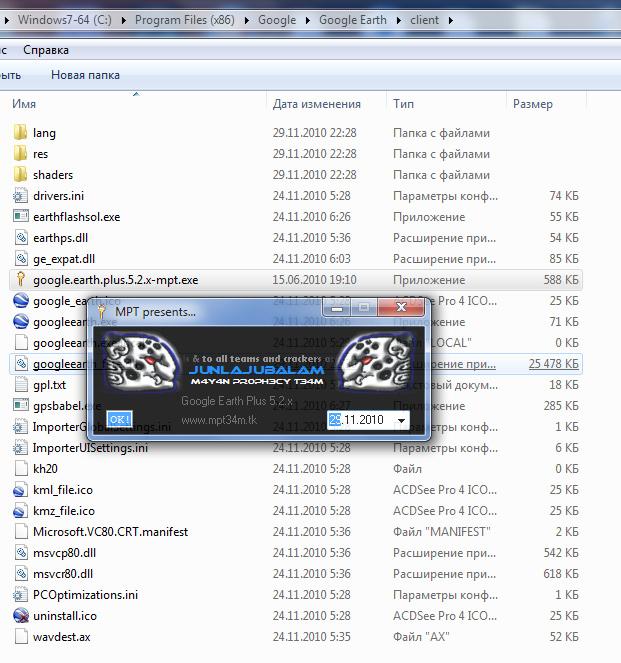Select the msvcp80.dll file icon
This screenshot has height=663, width=621.
coord(21,553)
